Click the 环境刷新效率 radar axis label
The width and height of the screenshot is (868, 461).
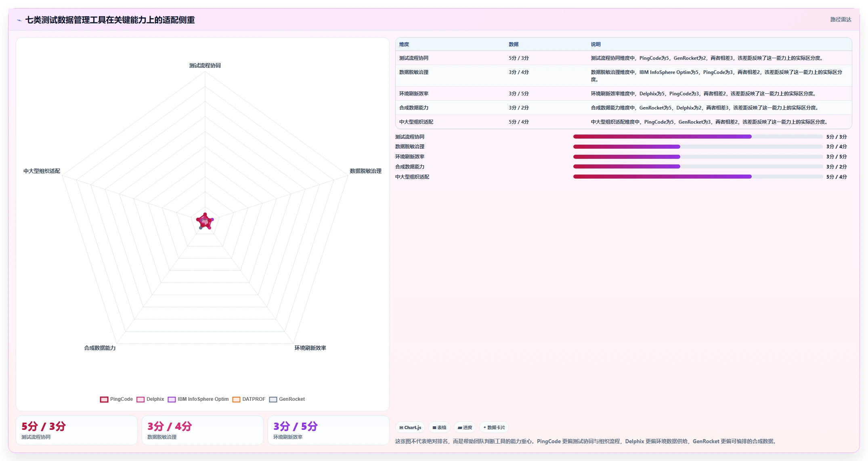pyautogui.click(x=310, y=348)
